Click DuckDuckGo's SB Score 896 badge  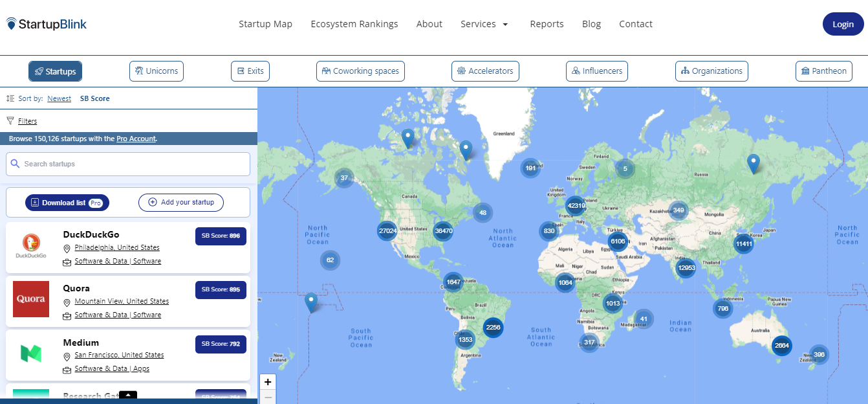221,236
